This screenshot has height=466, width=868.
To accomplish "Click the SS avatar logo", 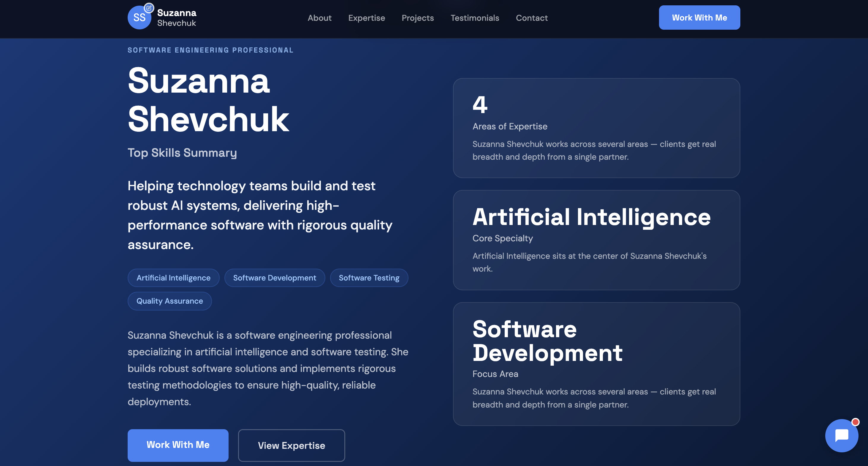I will (x=139, y=18).
